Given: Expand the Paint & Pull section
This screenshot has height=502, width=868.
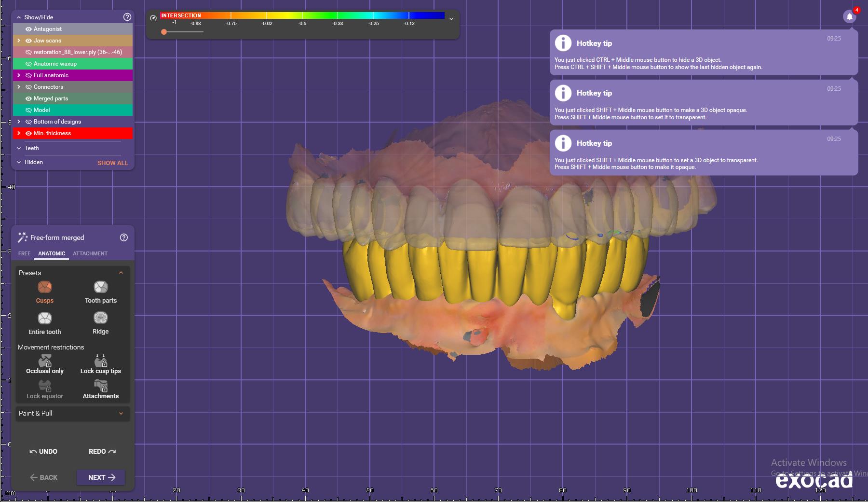Looking at the screenshot, I should coord(121,413).
